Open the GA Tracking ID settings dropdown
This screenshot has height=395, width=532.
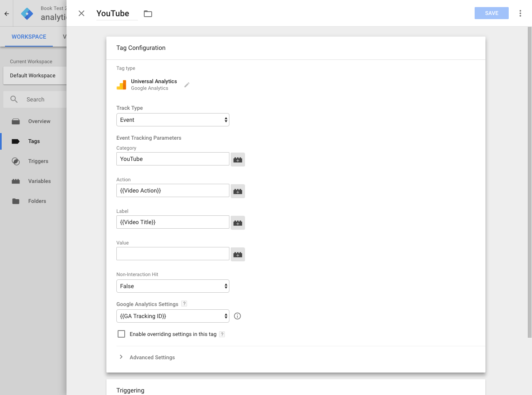(172, 316)
